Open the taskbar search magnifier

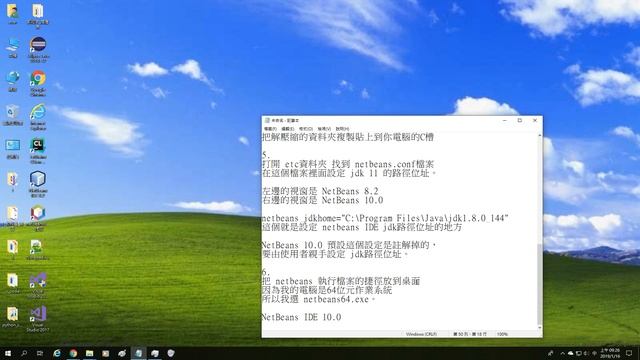point(24,353)
